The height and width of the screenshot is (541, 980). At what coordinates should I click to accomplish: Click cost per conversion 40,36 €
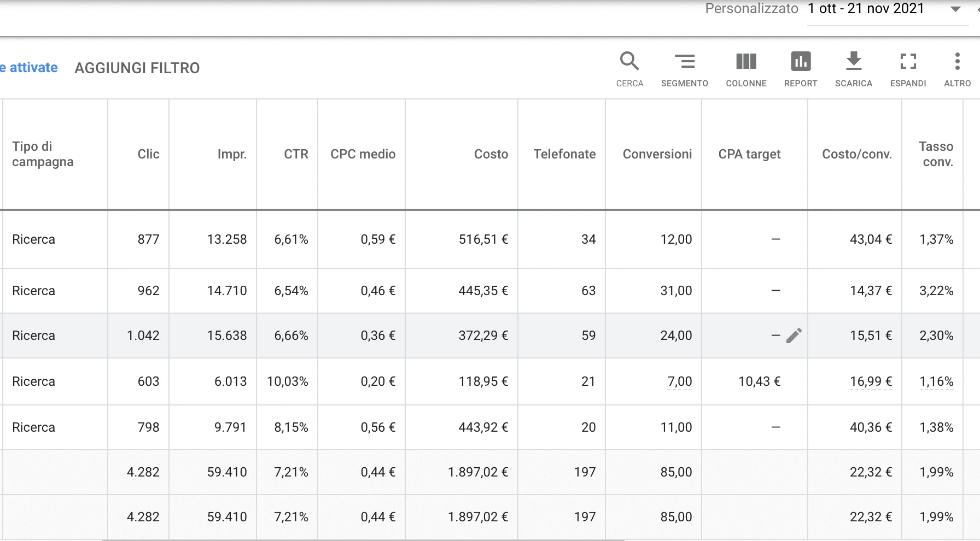[x=871, y=427]
